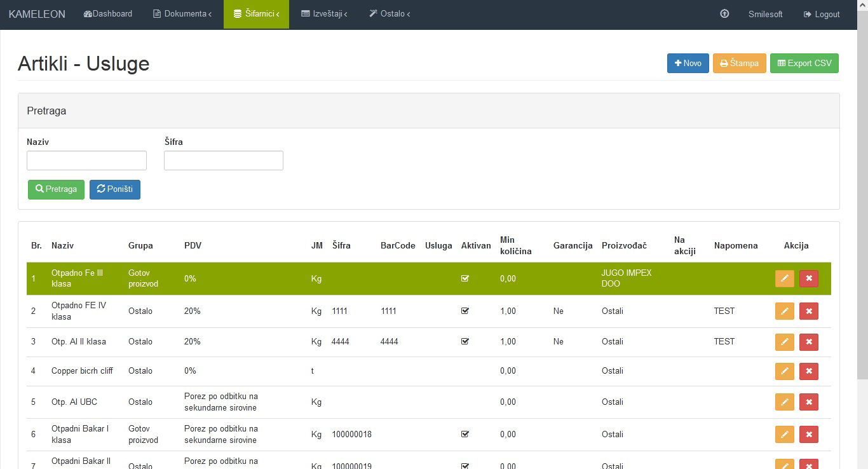
Task: Focus the Naziv search input field
Action: click(x=86, y=160)
